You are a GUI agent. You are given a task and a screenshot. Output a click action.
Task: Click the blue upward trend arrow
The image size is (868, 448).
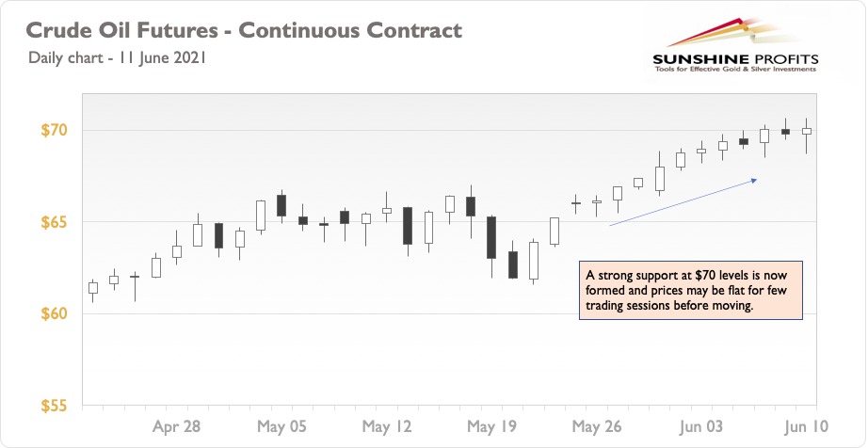point(683,201)
